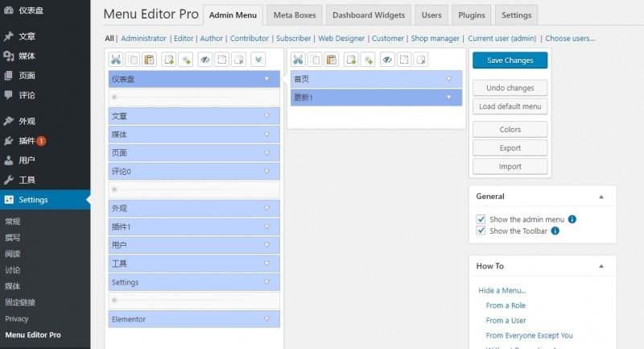Select the 媒体 row in menu editor list
Image resolution: width=644 pixels, height=349 pixels.
coord(194,135)
